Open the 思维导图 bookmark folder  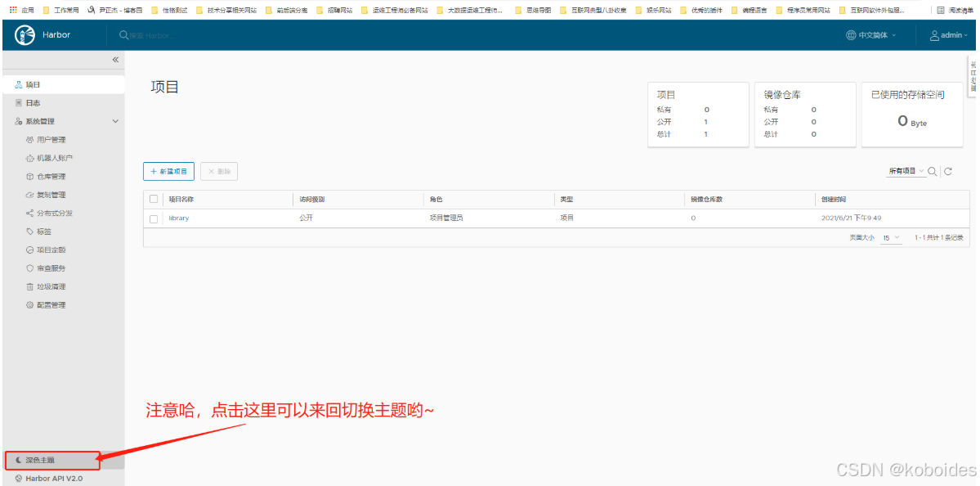point(533,10)
